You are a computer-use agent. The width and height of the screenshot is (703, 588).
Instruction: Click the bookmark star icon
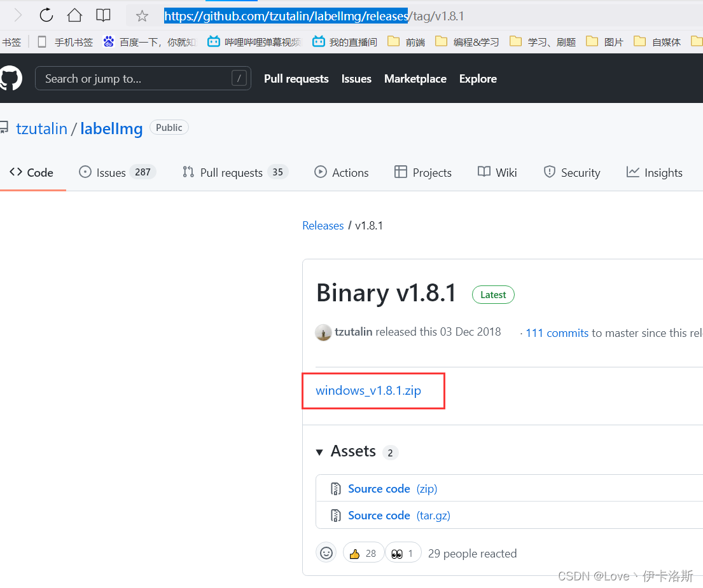(x=142, y=16)
